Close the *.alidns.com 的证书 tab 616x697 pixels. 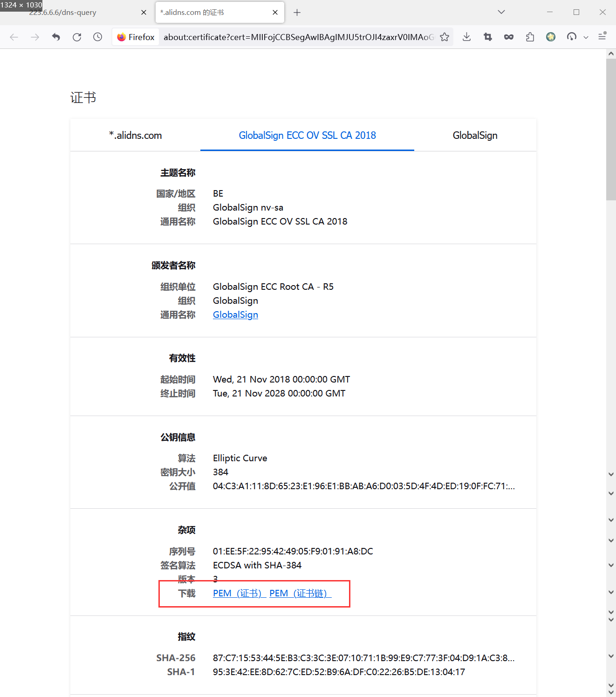point(275,13)
